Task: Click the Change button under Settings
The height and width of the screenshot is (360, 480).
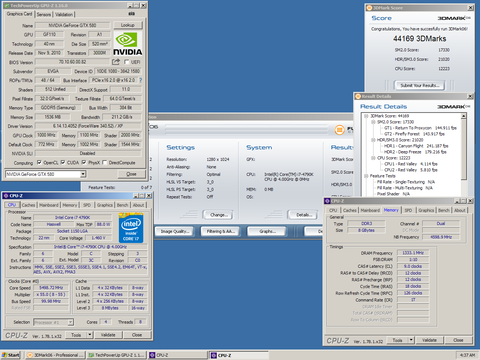Action: click(x=218, y=215)
